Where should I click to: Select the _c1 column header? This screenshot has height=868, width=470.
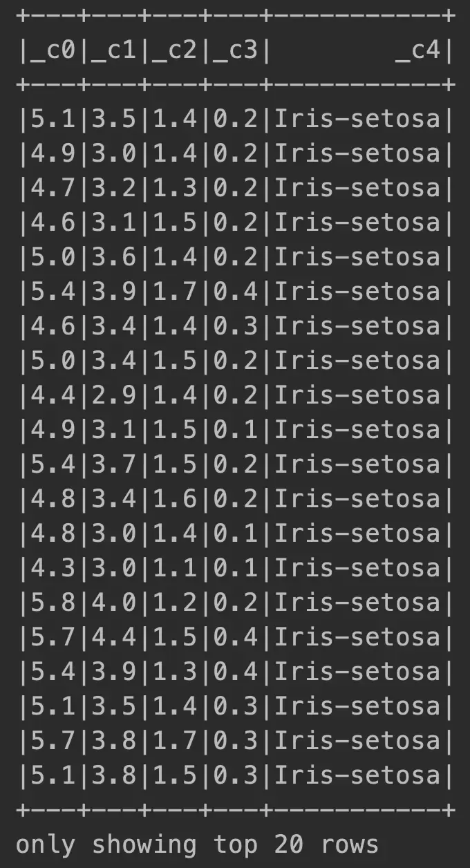point(111,50)
